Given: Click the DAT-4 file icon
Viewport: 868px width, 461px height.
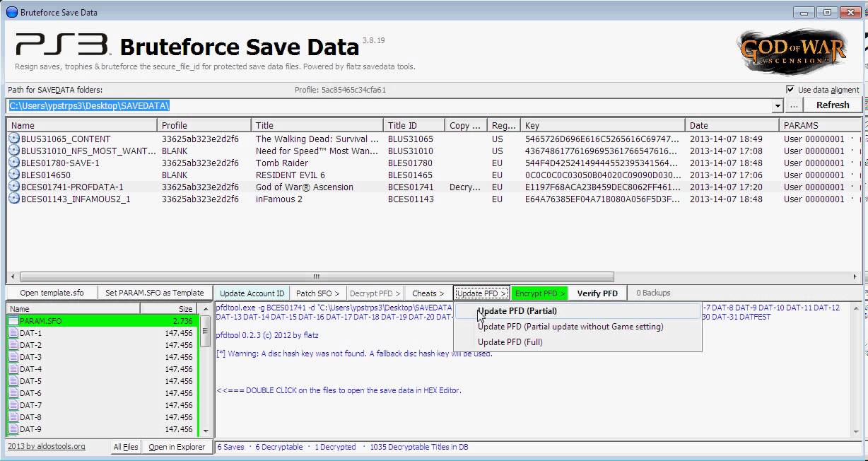Looking at the screenshot, I should tap(13, 369).
